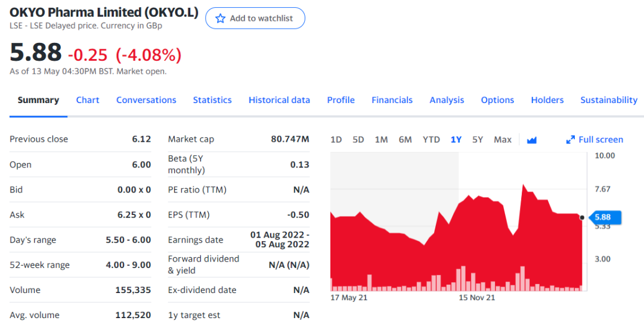Select the 1D chart range
Image resolution: width=644 pixels, height=327 pixels.
point(336,140)
